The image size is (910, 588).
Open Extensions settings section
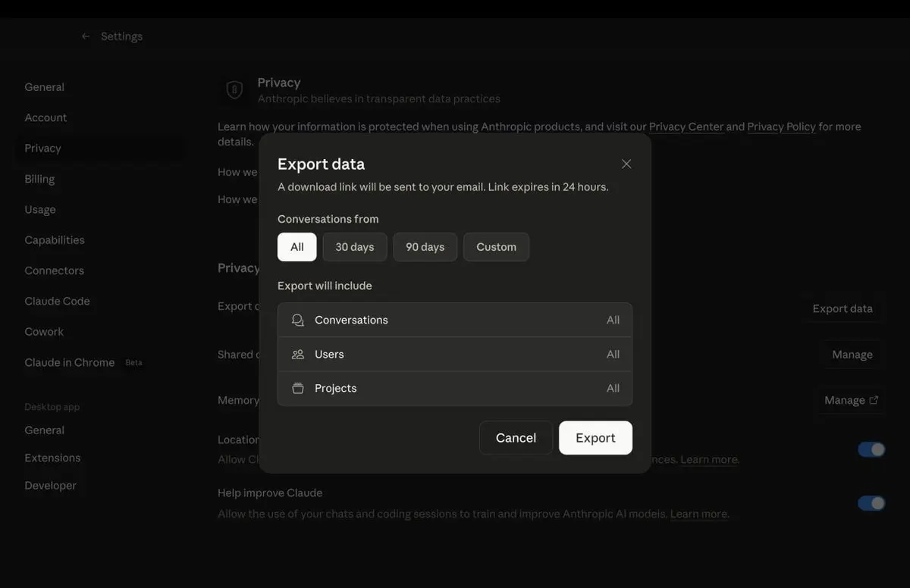click(52, 458)
